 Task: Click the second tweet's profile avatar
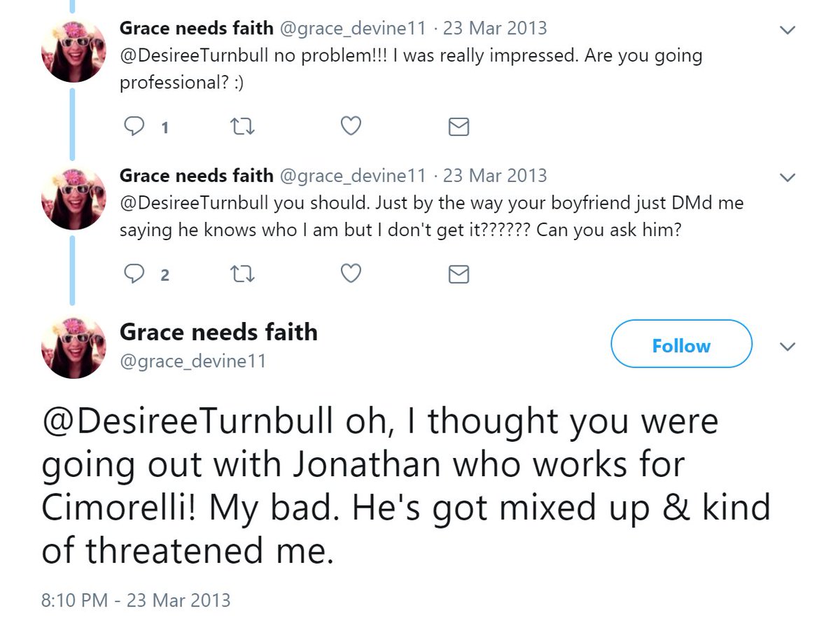[73, 200]
